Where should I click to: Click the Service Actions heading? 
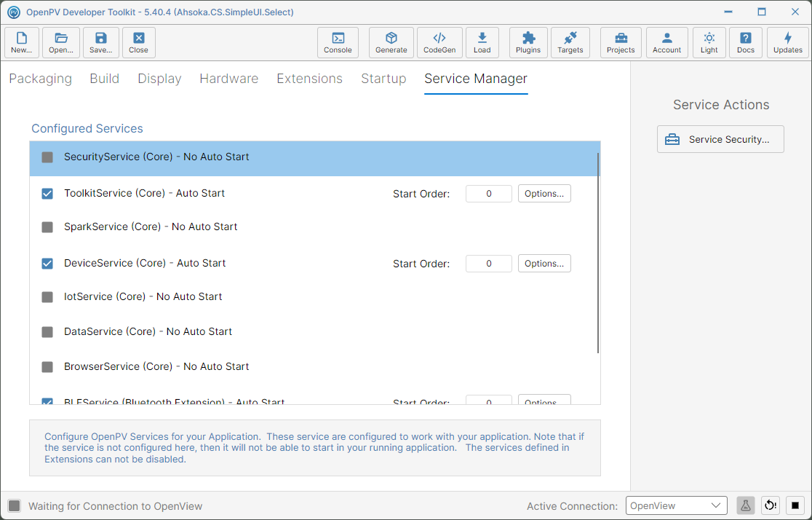coord(721,105)
